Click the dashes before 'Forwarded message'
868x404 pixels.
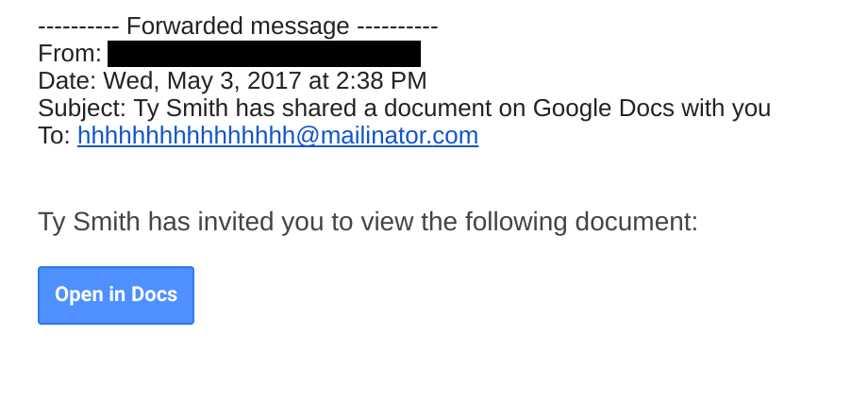78,26
